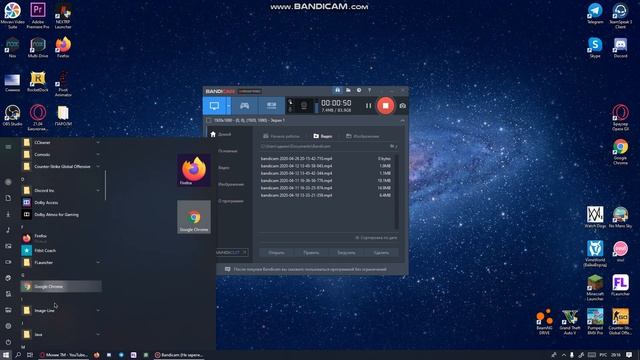Image resolution: width=640 pixels, height=360 pixels.
Task: Open the sort-by-date option under the file list
Action: pyautogui.click(x=376, y=238)
